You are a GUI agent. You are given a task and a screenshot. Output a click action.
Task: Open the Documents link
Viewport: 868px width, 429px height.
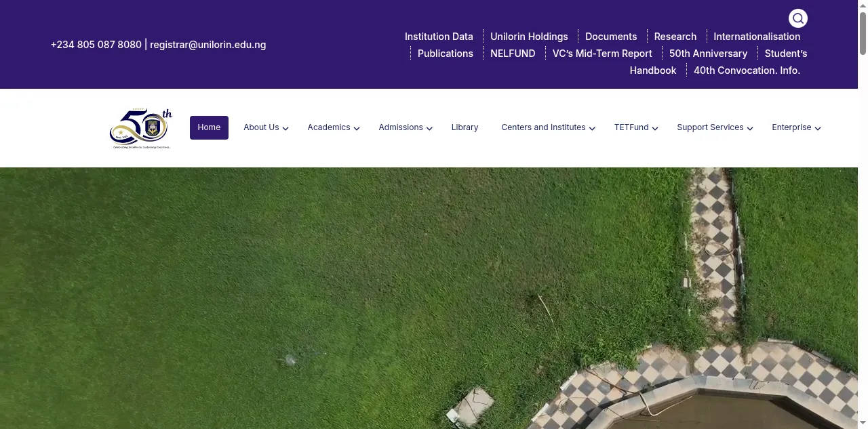(x=611, y=37)
